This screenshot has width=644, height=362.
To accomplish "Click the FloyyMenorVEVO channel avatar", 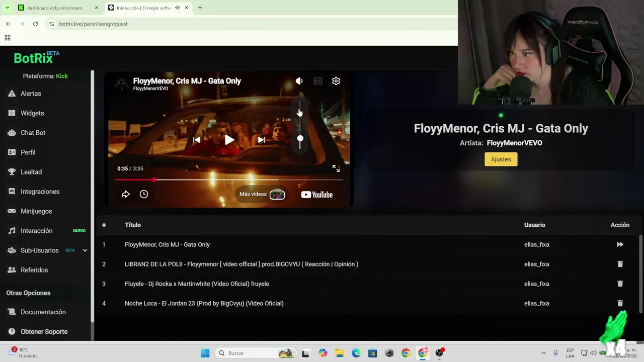I will 121,84.
